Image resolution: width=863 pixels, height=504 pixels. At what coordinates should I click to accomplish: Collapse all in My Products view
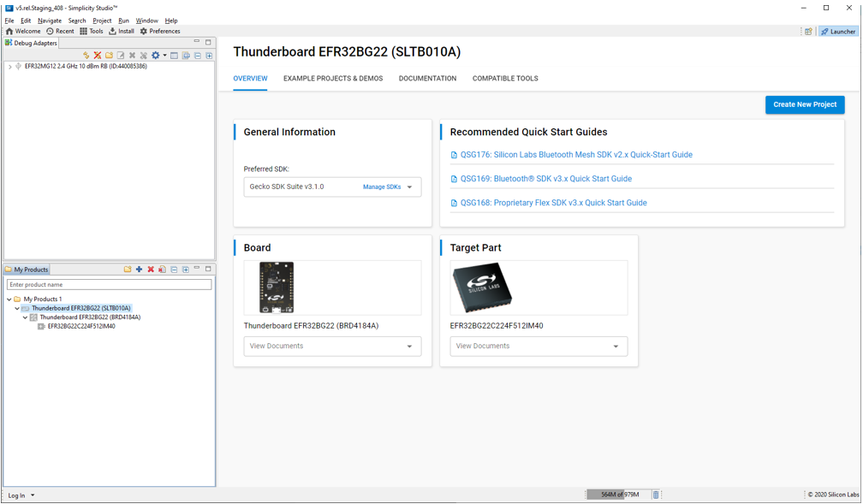coord(174,270)
